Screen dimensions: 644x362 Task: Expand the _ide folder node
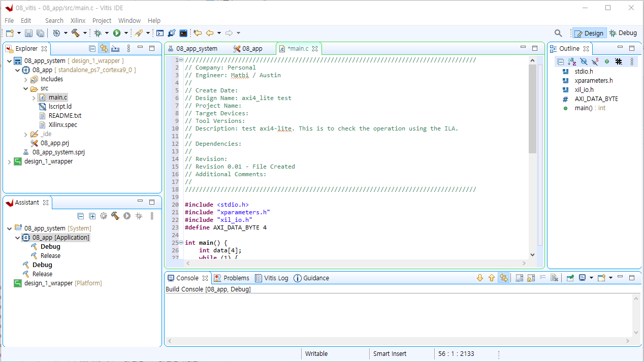coord(26,135)
